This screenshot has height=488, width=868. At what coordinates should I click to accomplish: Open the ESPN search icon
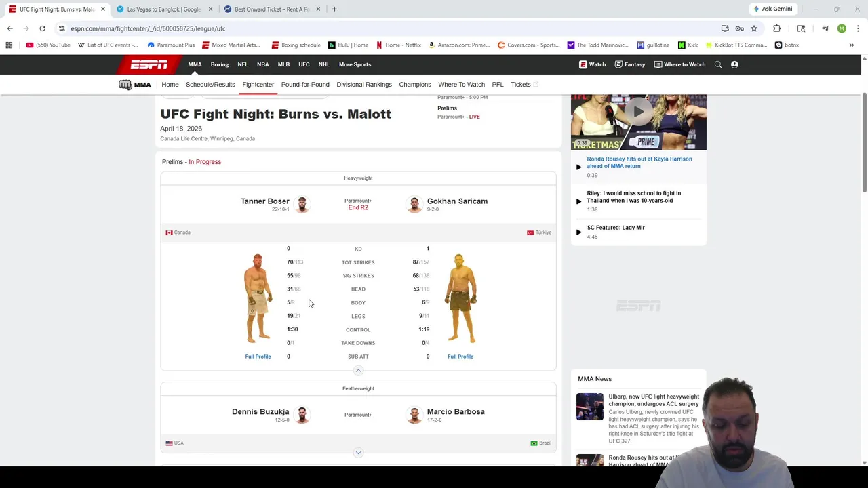[x=718, y=64]
